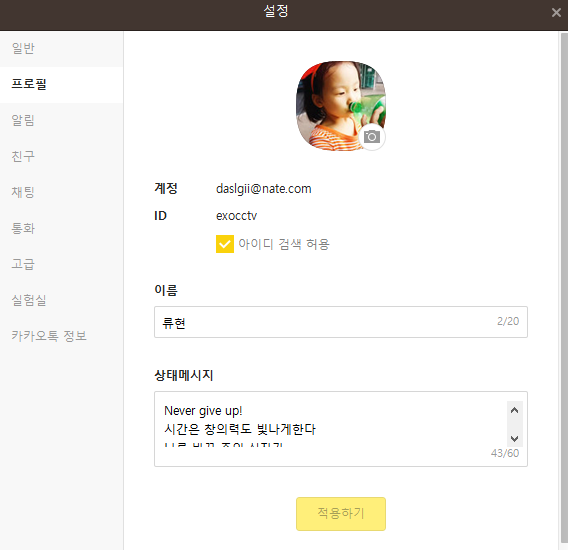The width and height of the screenshot is (568, 550).
Task: Select the 프로필 tab
Action: click(62, 84)
